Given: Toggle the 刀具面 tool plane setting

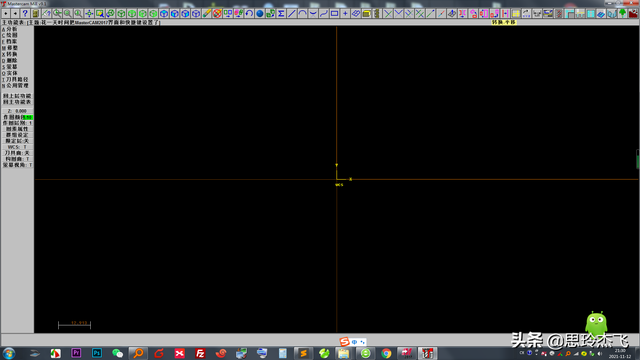Looking at the screenshot, I should 17,153.
